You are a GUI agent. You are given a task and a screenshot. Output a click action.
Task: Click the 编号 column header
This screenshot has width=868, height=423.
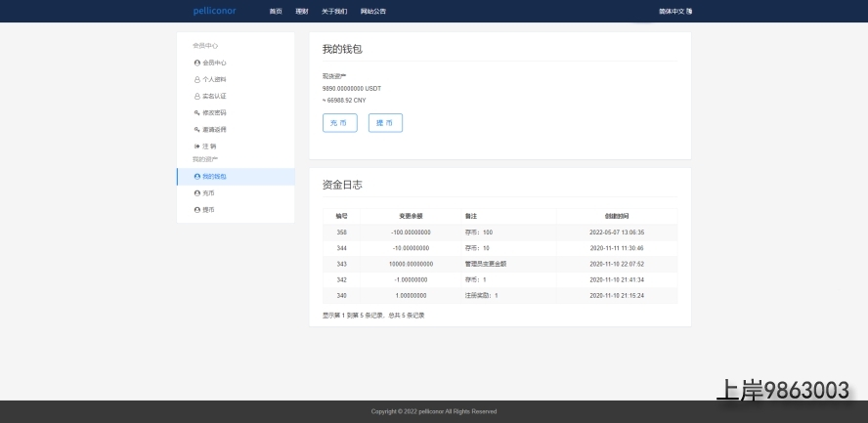click(341, 216)
